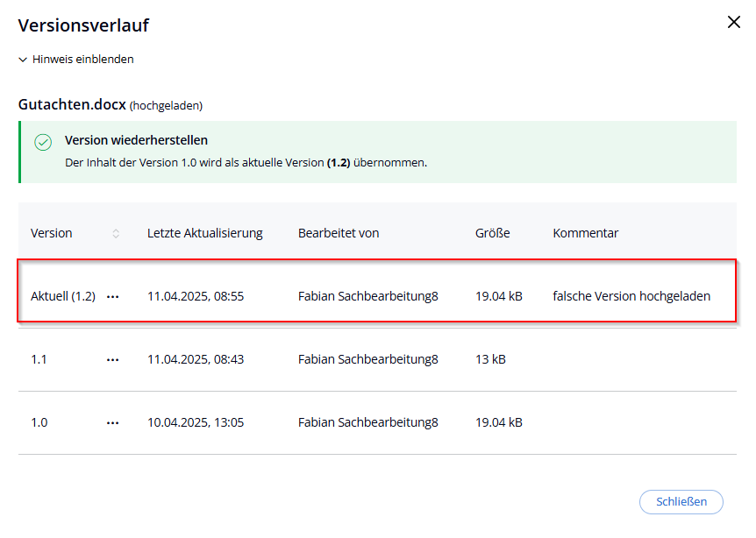
Task: Select the 1.0 version number cell
Action: coord(39,422)
